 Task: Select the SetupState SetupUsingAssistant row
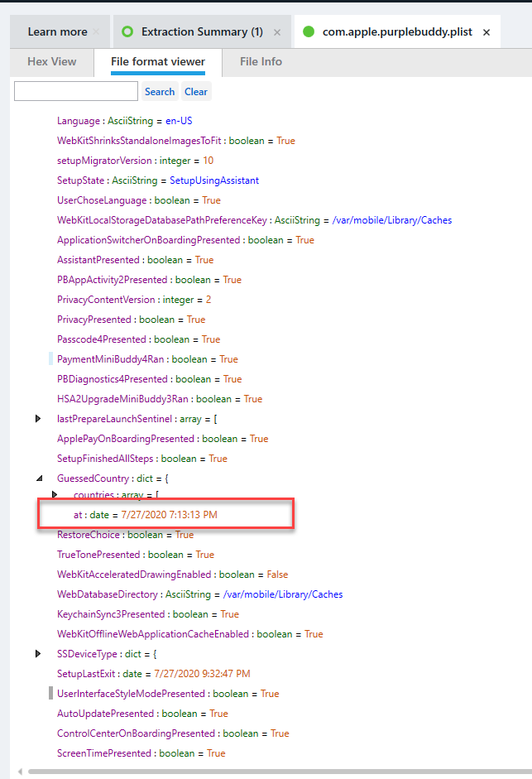point(157,180)
